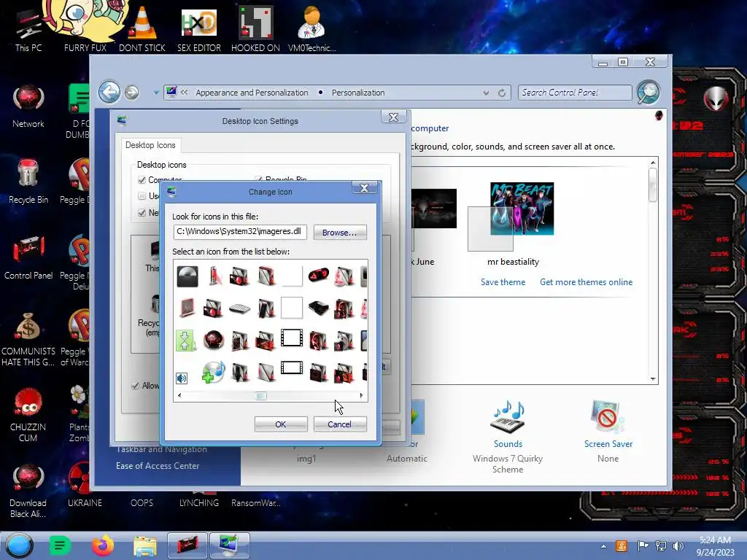The width and height of the screenshot is (747, 560).
Task: Confirm with OK in Change Icon dialog
Action: click(x=281, y=424)
